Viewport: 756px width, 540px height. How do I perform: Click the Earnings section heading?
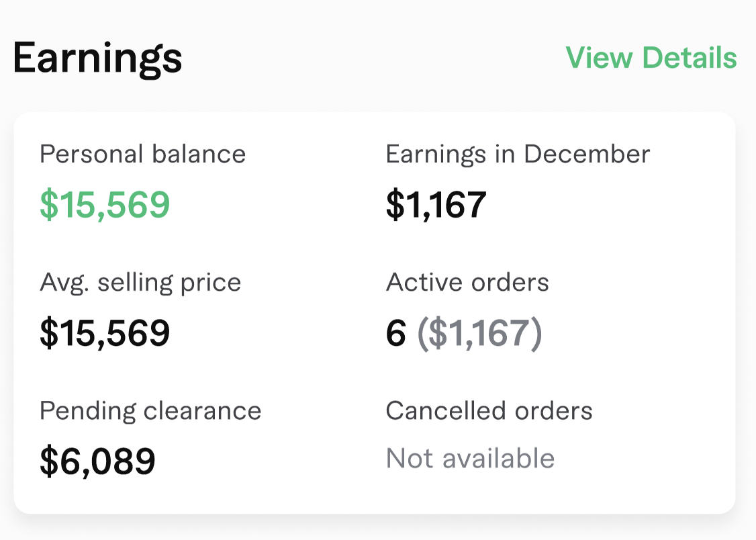(97, 59)
